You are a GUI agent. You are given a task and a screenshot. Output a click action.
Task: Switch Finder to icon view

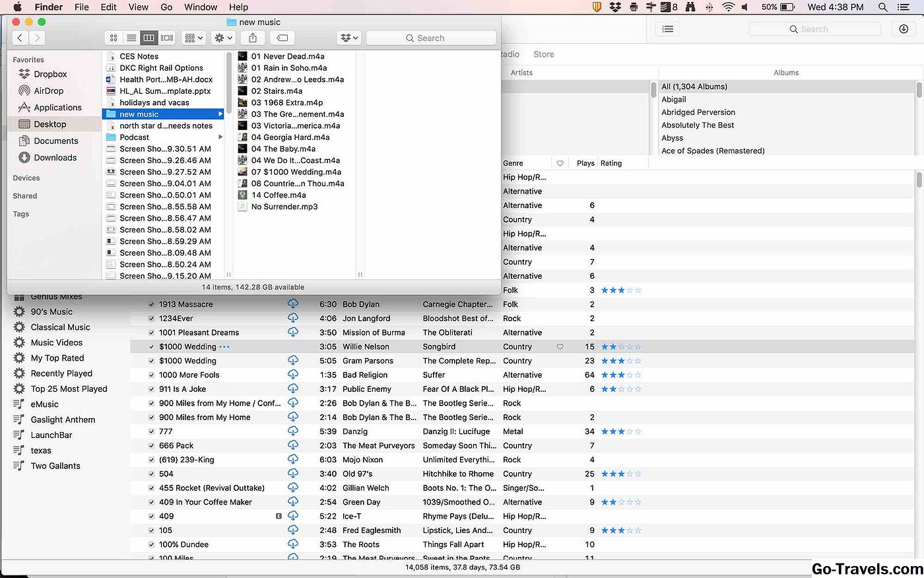114,38
